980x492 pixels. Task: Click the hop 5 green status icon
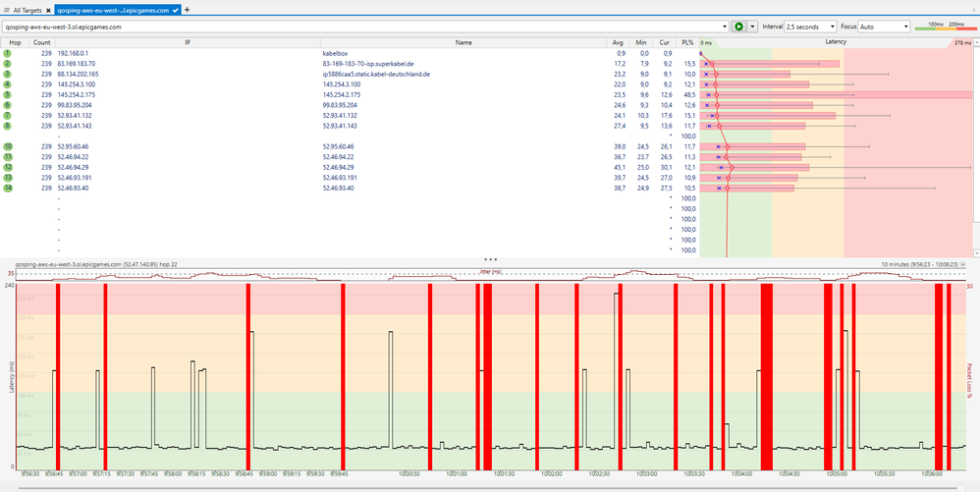[x=7, y=94]
